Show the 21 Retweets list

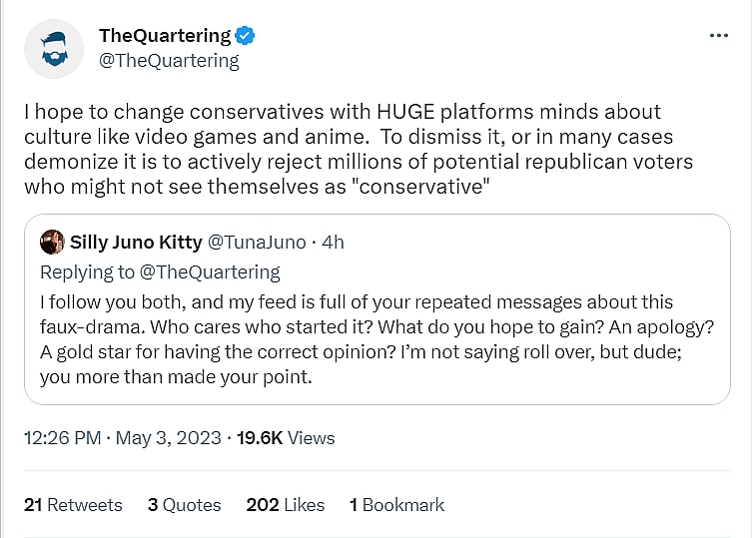point(73,505)
